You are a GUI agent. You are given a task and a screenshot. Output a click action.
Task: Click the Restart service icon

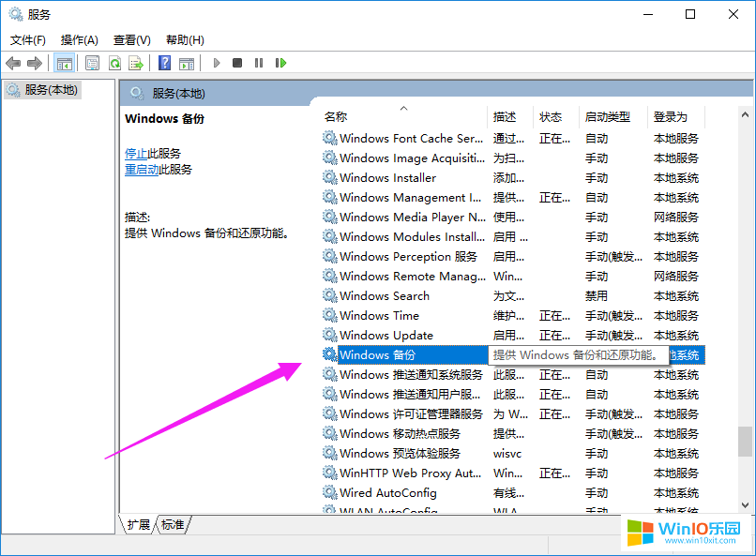[x=280, y=63]
